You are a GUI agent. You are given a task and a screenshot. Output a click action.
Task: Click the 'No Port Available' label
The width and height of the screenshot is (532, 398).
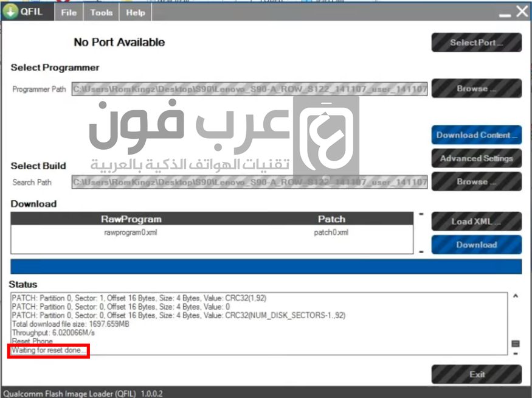coord(119,42)
